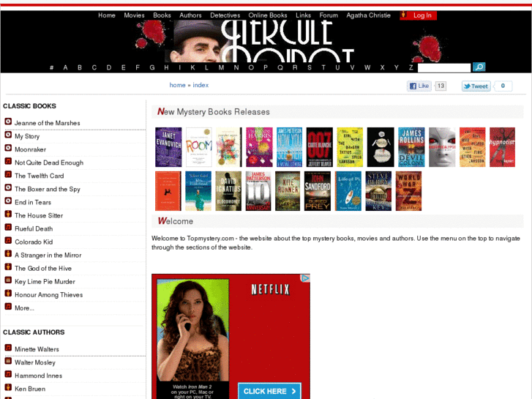Click the AdChoices icon on the Netflix ad
The width and height of the screenshot is (532, 399).
tap(305, 278)
